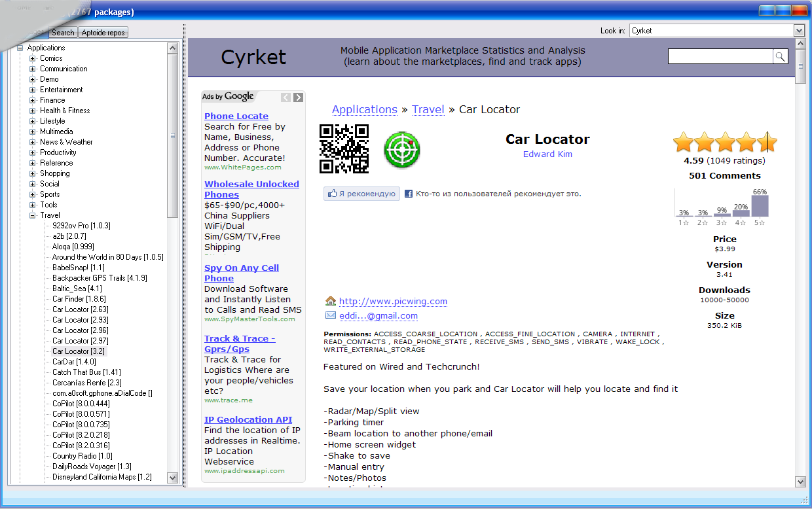Switch to the Aptoide repos tab
The width and height of the screenshot is (812, 509).
[x=103, y=32]
